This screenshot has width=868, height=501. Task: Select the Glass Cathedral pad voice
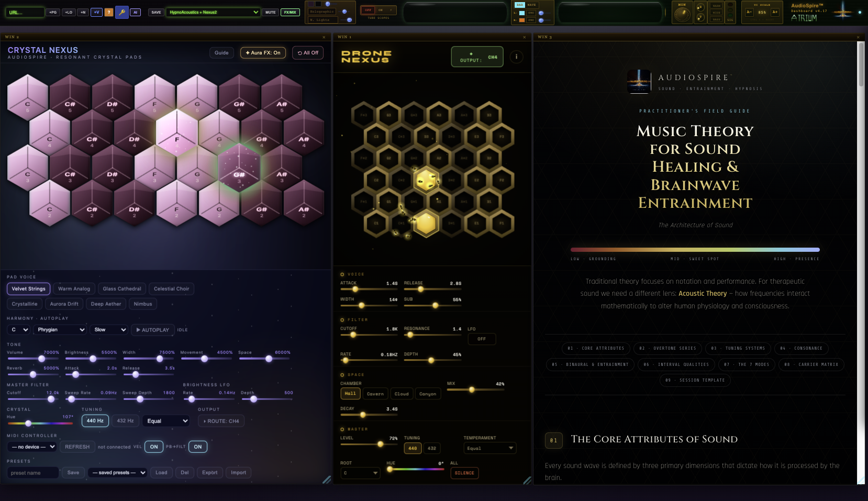122,288
